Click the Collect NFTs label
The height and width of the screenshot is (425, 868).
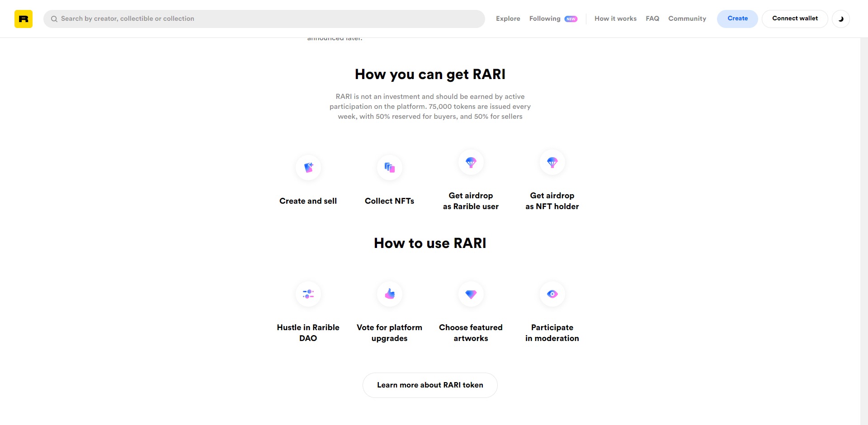389,201
